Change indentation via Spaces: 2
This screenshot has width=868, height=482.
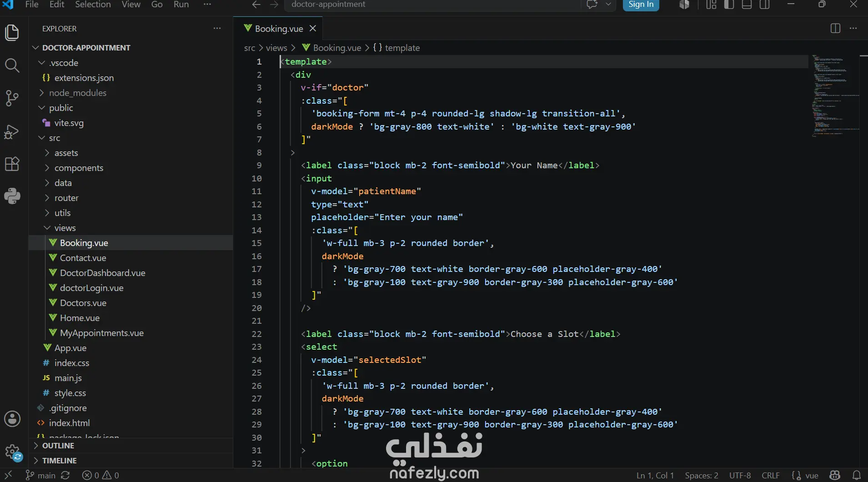[x=702, y=475]
